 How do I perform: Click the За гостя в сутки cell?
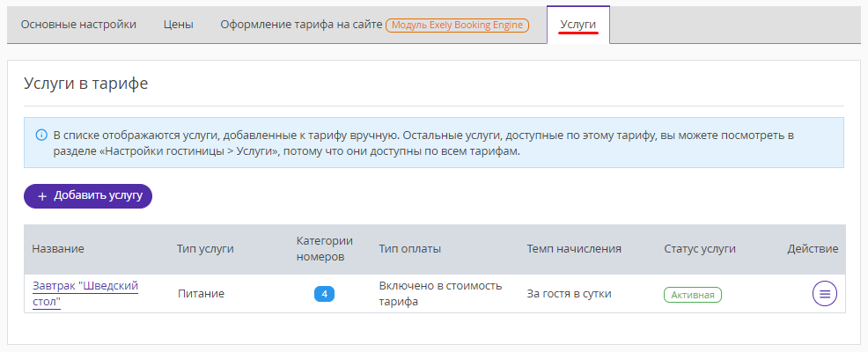pos(569,294)
